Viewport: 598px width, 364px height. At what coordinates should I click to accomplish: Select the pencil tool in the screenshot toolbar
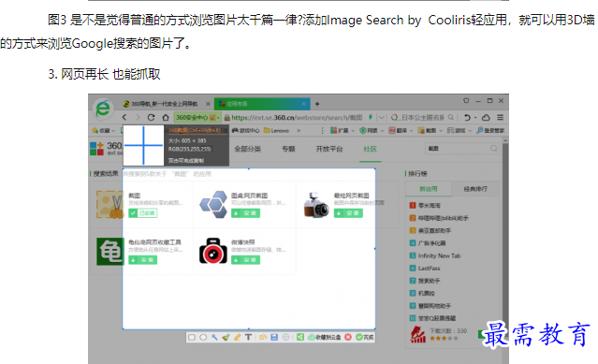point(237,337)
